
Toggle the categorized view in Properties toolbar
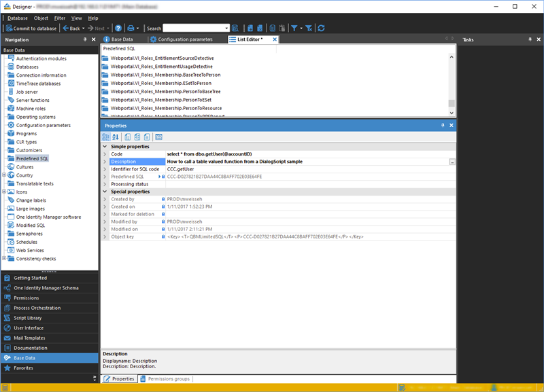(x=106, y=137)
